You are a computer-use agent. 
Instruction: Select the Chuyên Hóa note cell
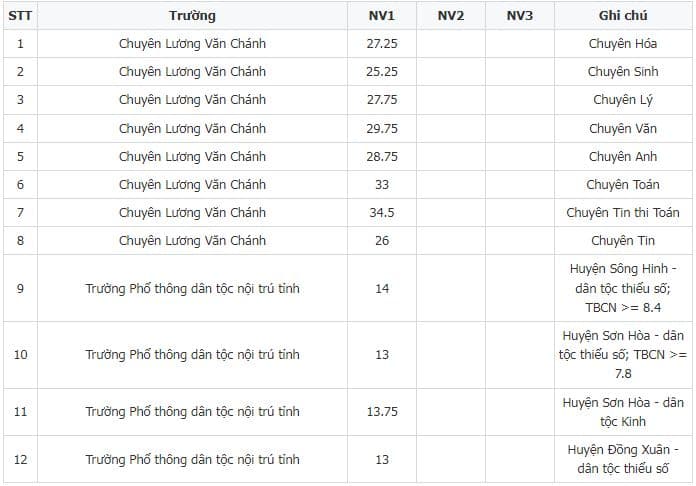[x=622, y=44]
